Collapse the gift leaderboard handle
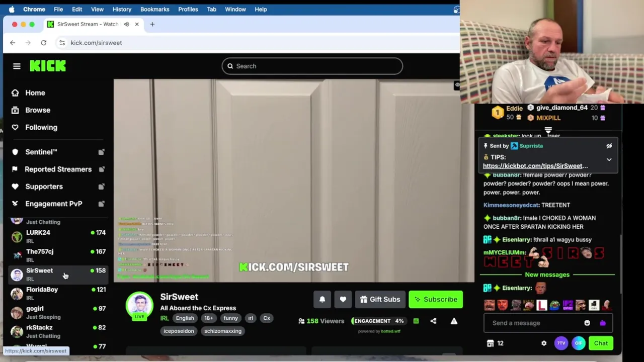Image resolution: width=644 pixels, height=362 pixels. click(548, 130)
